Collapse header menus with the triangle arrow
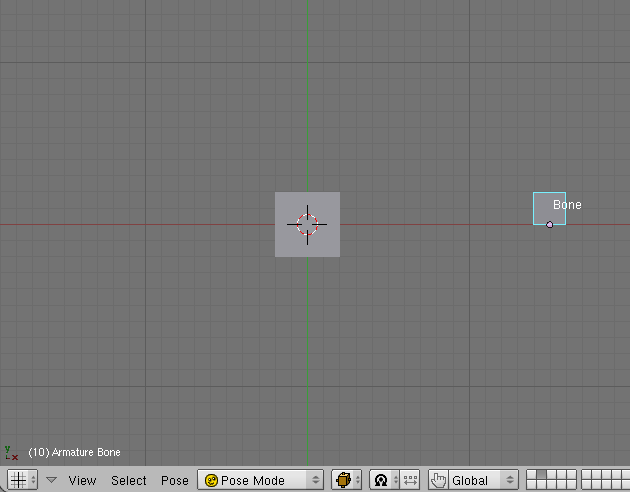This screenshot has width=630, height=492. pyautogui.click(x=51, y=480)
